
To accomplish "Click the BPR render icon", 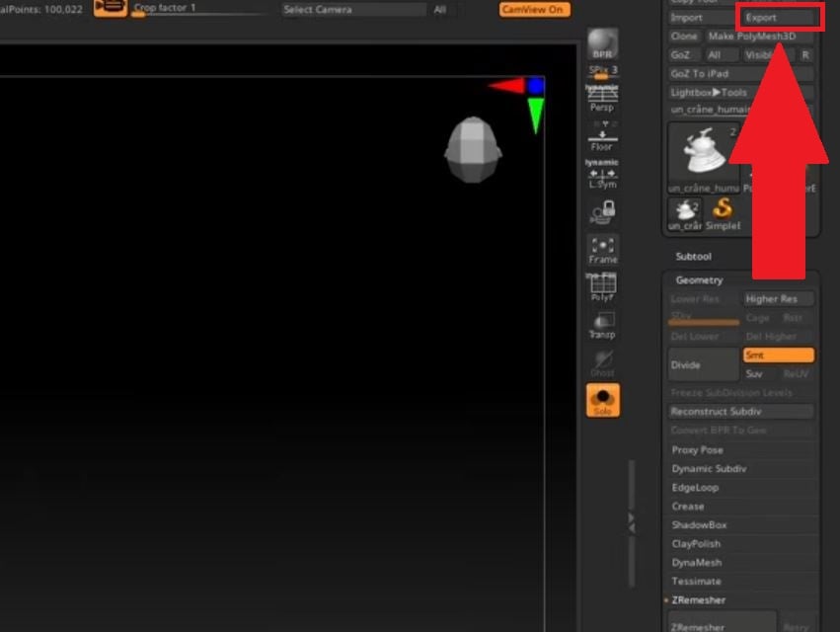I will (x=603, y=43).
